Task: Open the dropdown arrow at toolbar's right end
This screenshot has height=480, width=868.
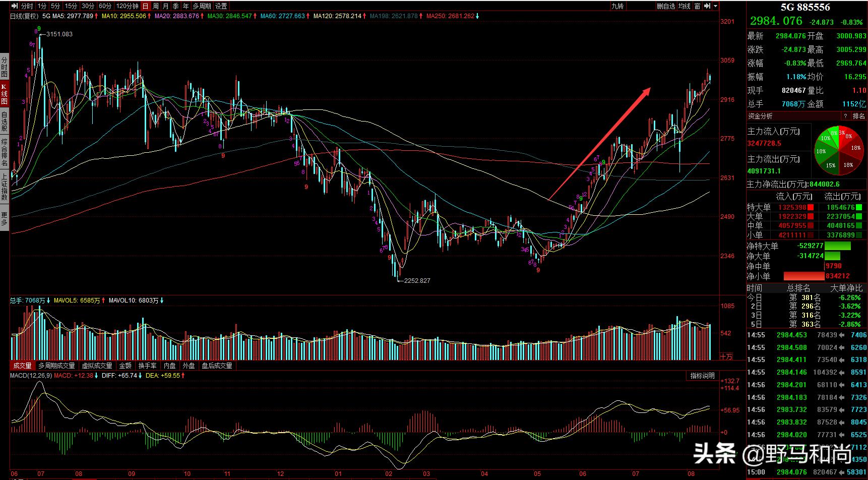Action: 715,6
